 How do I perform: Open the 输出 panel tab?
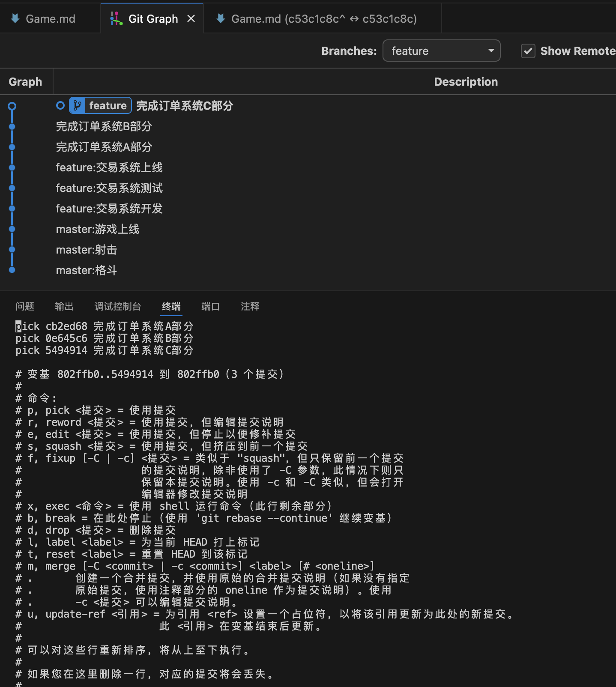64,306
